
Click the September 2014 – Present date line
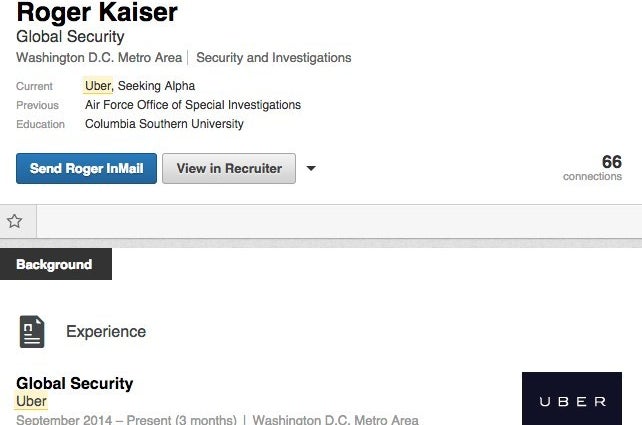pos(126,420)
